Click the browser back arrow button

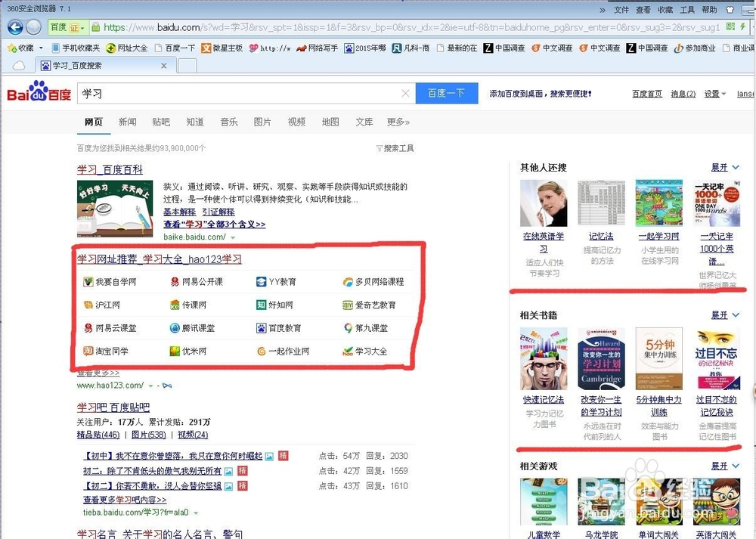(x=15, y=27)
